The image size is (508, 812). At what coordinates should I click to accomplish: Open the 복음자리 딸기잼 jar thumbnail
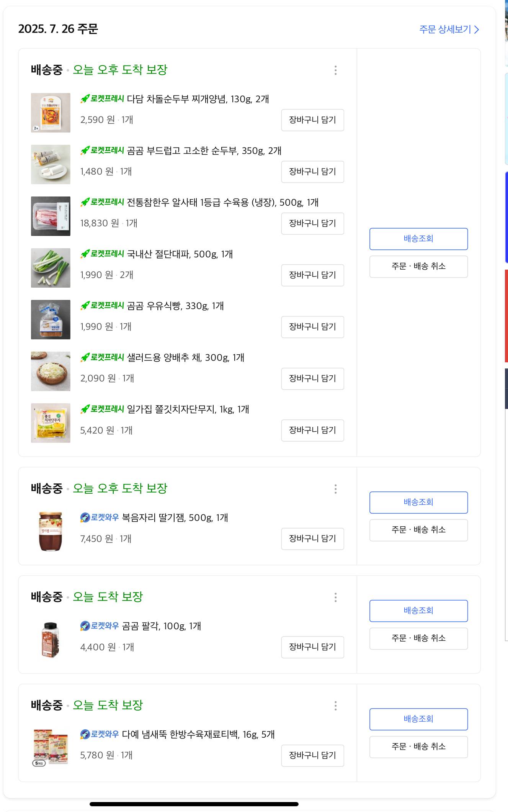pyautogui.click(x=51, y=531)
